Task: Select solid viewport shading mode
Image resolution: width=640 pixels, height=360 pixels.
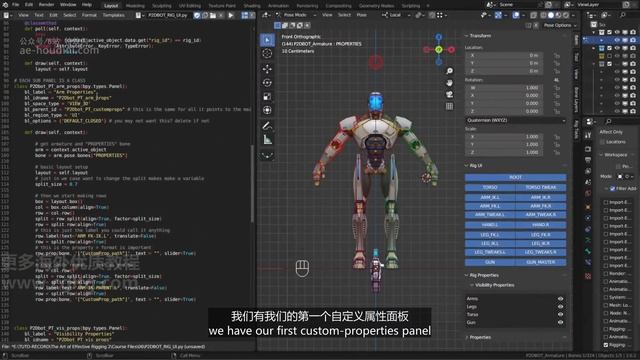Action: point(551,15)
